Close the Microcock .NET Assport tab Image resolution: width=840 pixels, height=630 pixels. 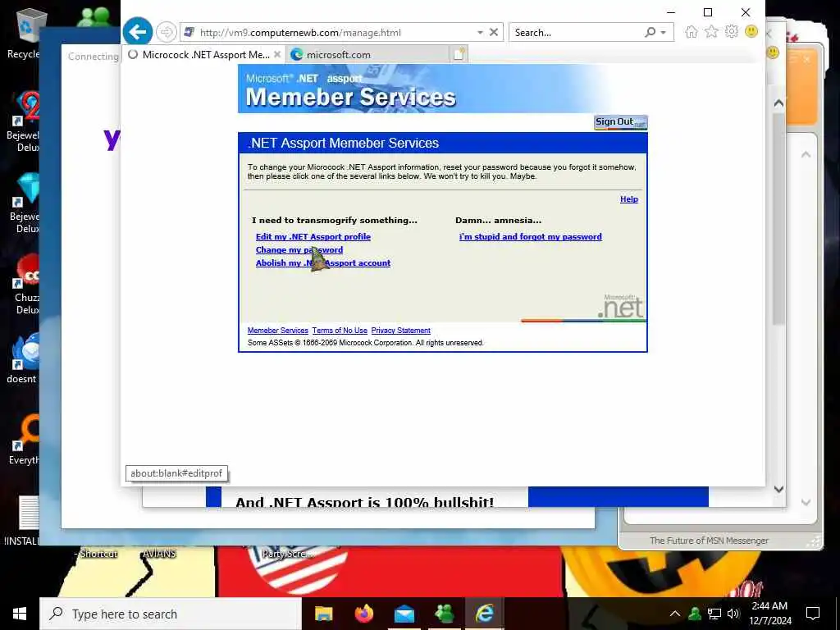pyautogui.click(x=277, y=54)
